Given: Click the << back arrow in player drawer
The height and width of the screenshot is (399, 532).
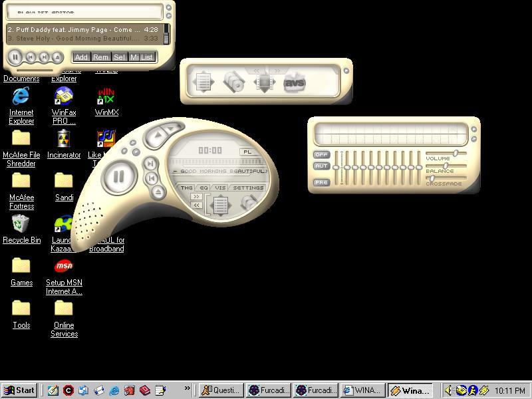Looking at the screenshot, I should click(196, 205).
